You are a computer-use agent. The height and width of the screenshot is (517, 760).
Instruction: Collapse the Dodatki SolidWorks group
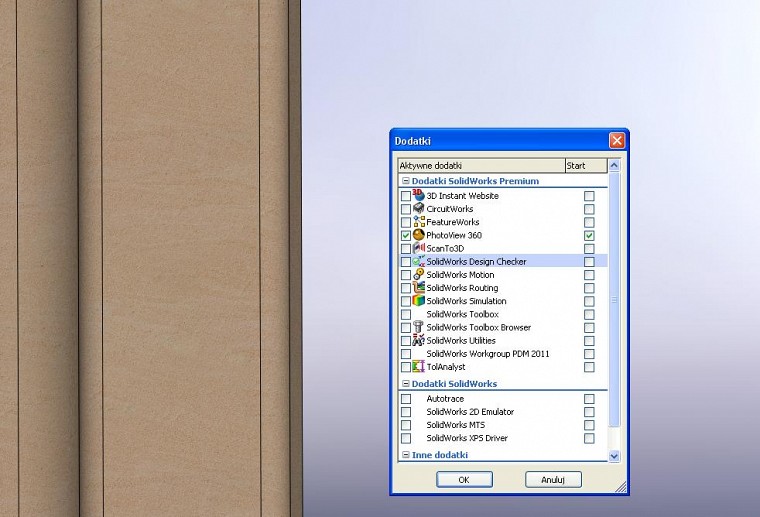coord(406,383)
